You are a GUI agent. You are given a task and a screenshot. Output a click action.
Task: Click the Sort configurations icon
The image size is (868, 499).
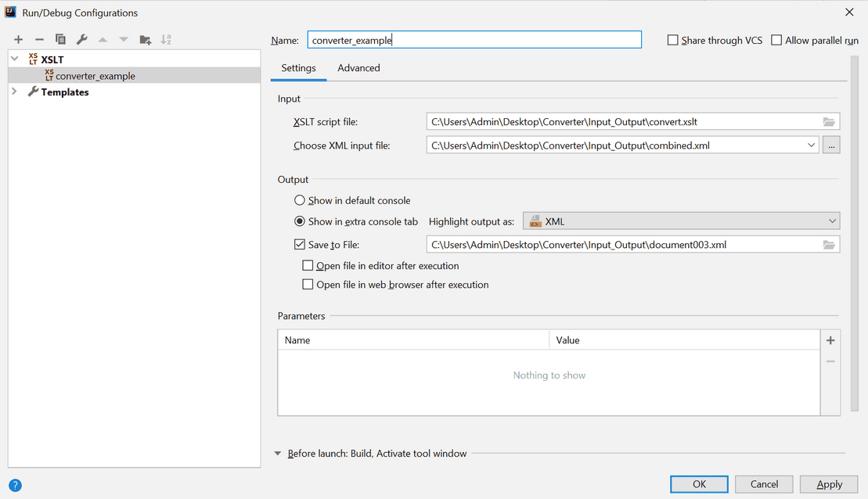166,40
